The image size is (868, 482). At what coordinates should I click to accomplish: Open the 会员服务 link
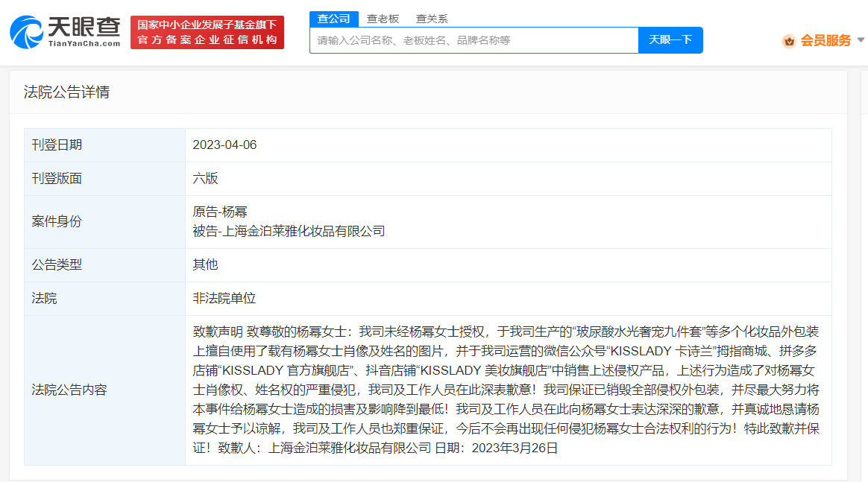(826, 40)
